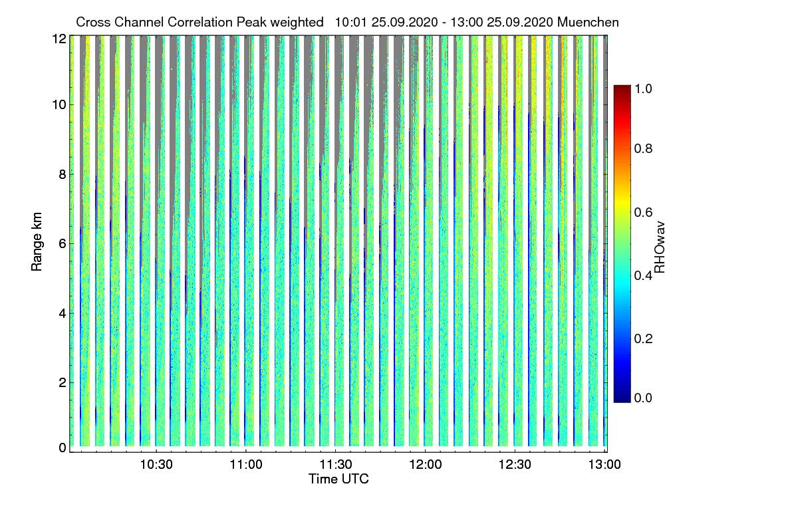Click the colorbar tick label '0.4'
Image resolution: width=798 pixels, height=532 pixels.
[642, 275]
